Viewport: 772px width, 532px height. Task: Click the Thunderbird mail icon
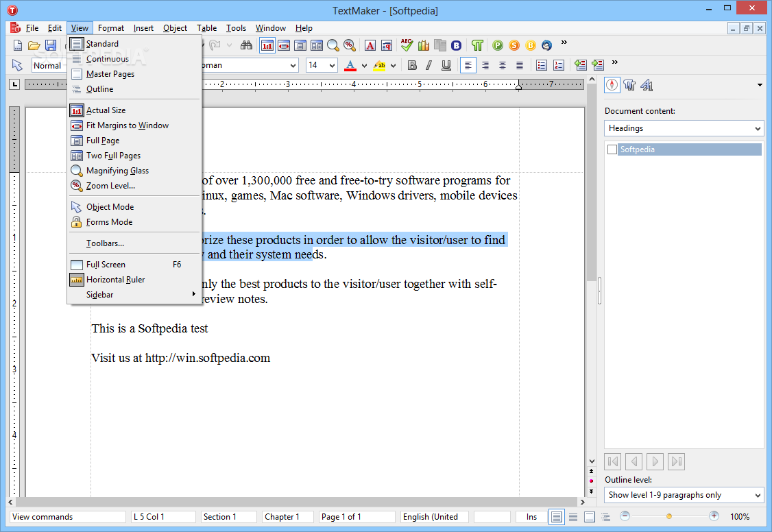click(x=547, y=46)
